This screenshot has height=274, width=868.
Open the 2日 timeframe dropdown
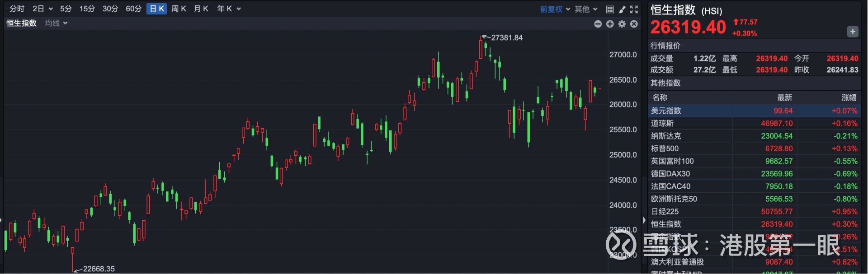[x=42, y=9]
